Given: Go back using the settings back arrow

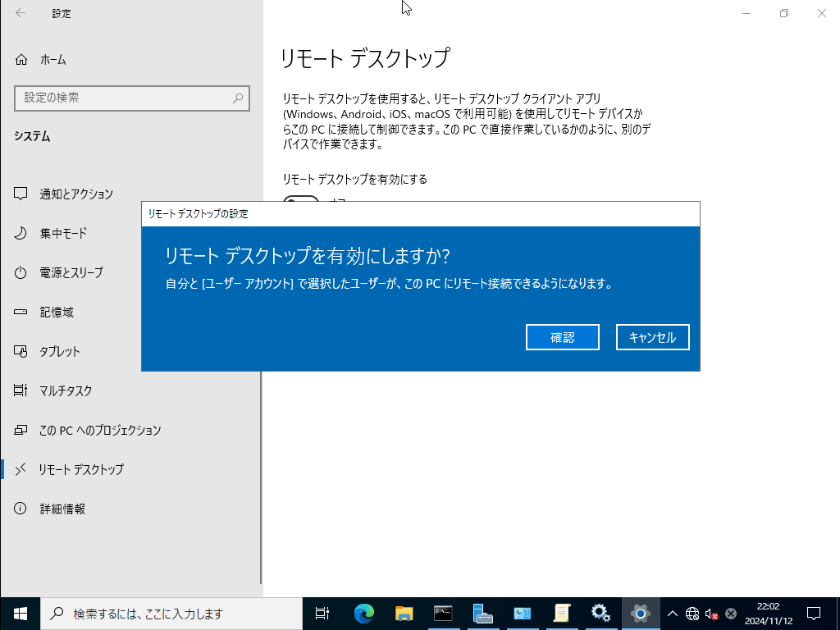Looking at the screenshot, I should click(x=21, y=13).
